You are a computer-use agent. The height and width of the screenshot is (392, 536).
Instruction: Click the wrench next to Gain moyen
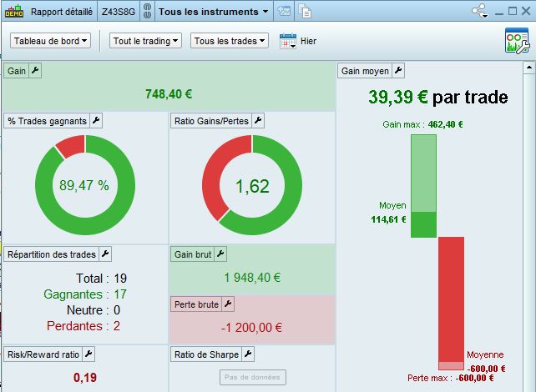tap(398, 71)
